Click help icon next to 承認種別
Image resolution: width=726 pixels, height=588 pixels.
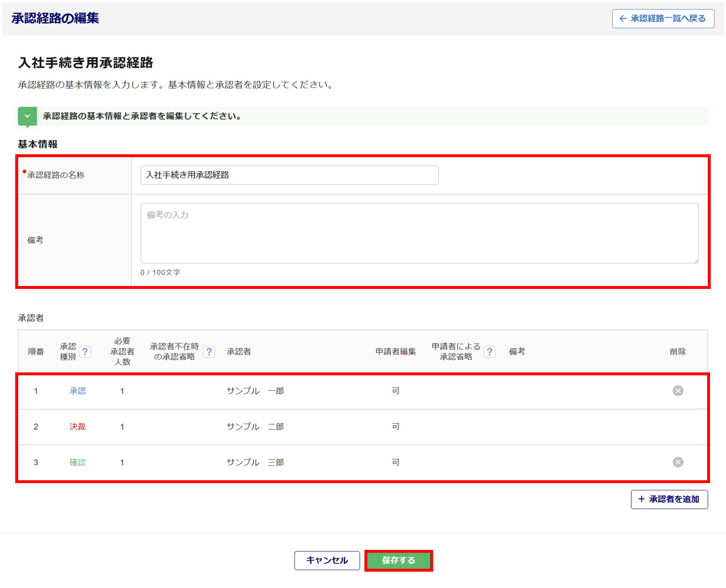point(85,352)
